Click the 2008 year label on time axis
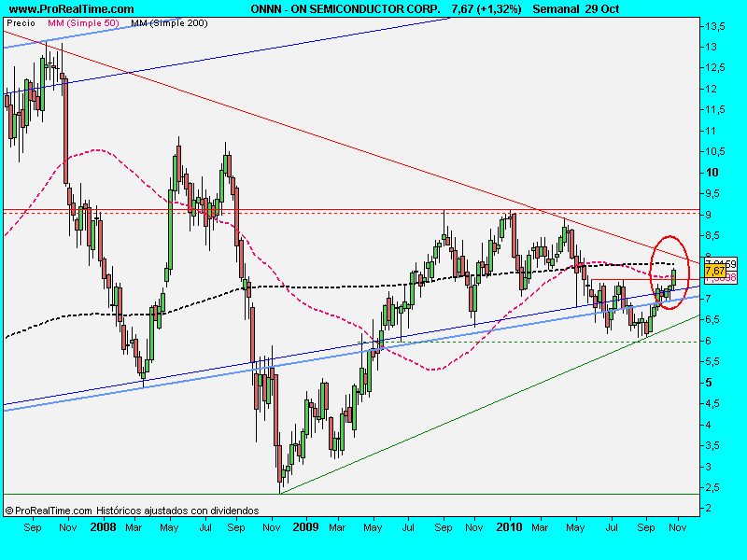 tap(103, 527)
